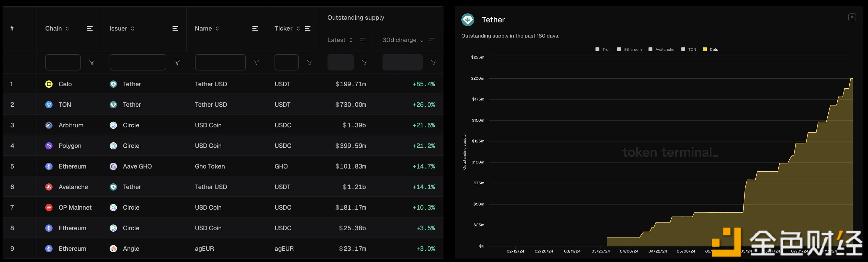Screen dimensions: 868x262
Task: Click the Latest filter funnel icon
Action: (365, 62)
